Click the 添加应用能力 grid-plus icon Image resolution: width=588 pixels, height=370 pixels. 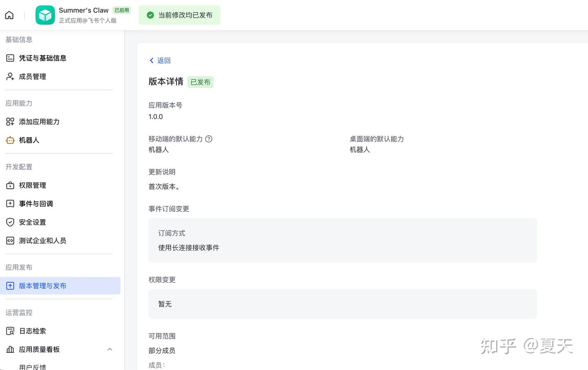pyautogui.click(x=10, y=122)
